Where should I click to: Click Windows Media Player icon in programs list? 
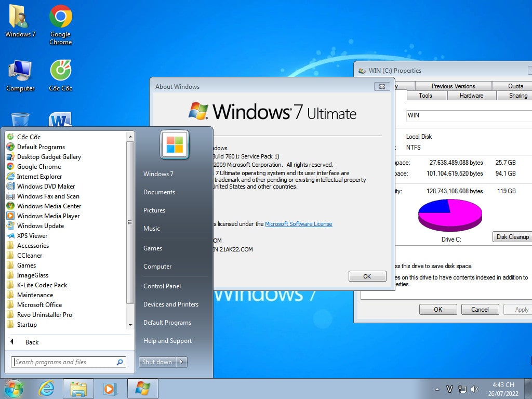click(x=10, y=216)
